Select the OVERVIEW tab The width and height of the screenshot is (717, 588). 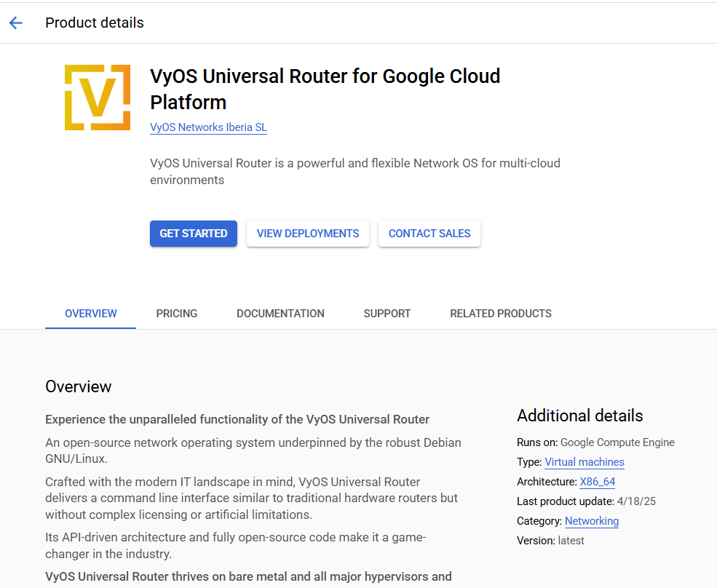tap(90, 313)
